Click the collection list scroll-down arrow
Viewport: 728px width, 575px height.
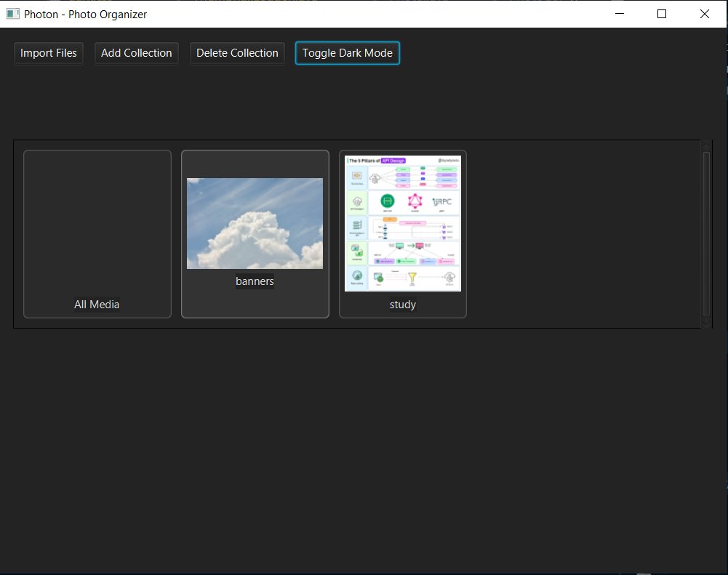(706, 323)
